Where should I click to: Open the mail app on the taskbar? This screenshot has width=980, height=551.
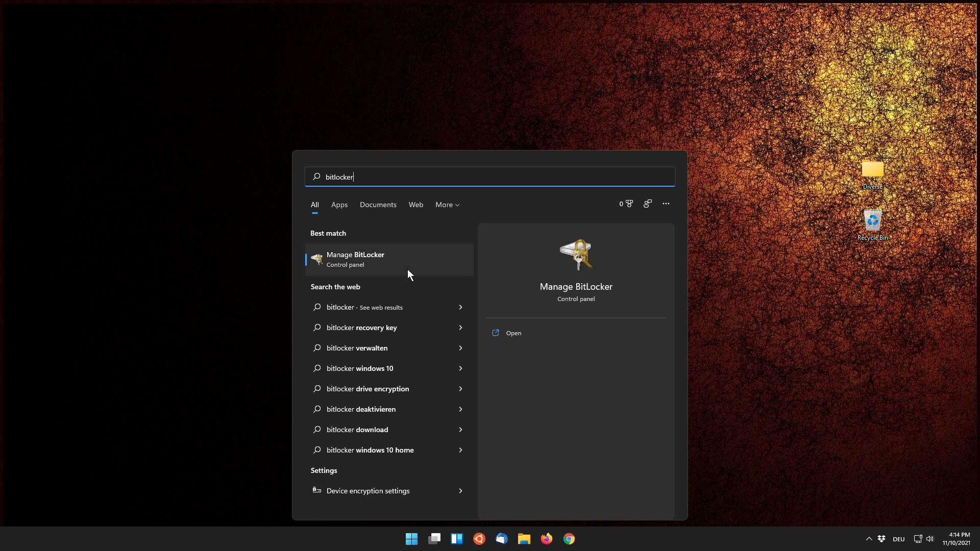click(x=502, y=539)
